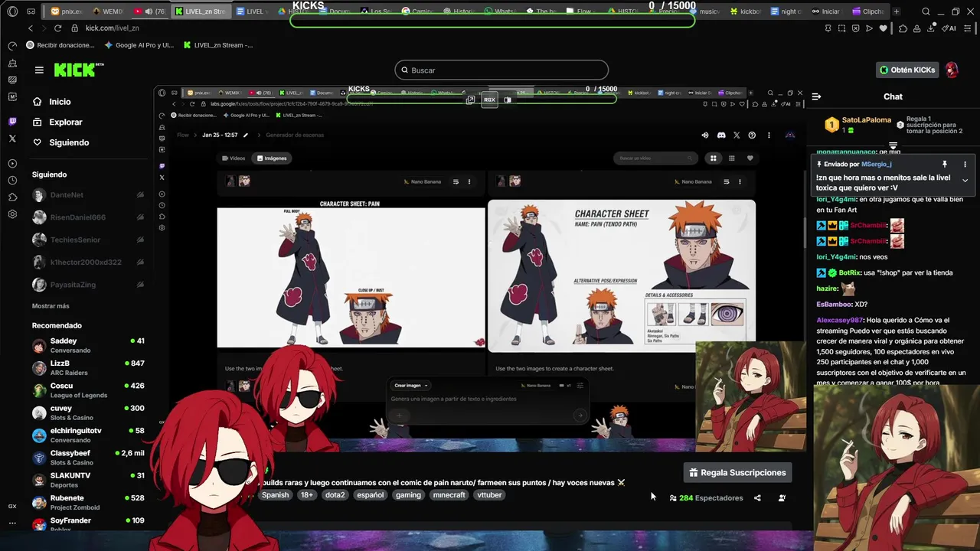Open Classybeef Slots & Casino channel
980x551 pixels.
[88, 458]
